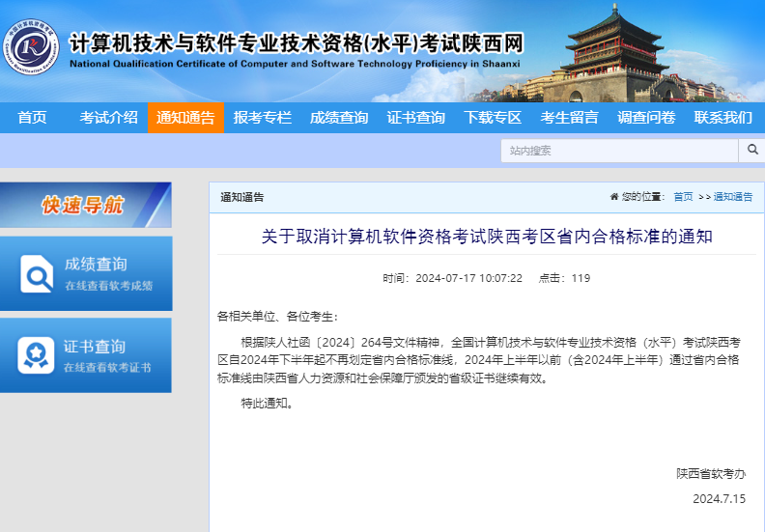This screenshot has width=765, height=532.
Task: Open 证书查询 in the top navigation bar
Action: click(x=415, y=118)
